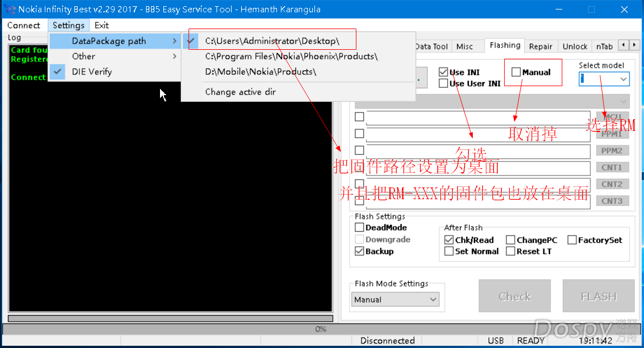This screenshot has width=644, height=348.
Task: Open the nTab tab
Action: tap(604, 46)
